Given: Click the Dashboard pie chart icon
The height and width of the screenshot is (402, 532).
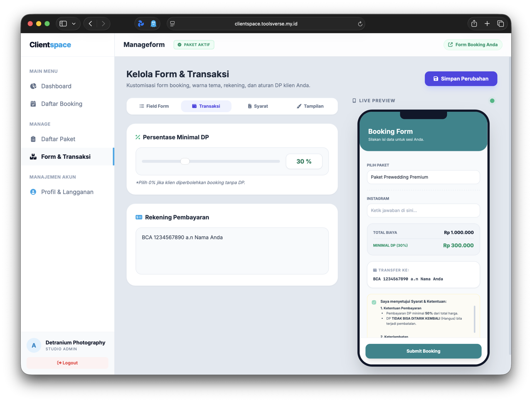Looking at the screenshot, I should 33,86.
